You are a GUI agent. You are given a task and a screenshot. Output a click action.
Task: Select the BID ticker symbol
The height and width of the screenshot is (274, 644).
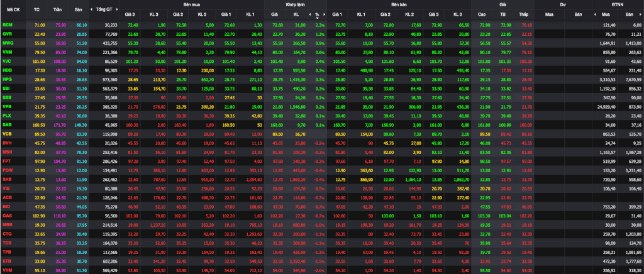click(x=6, y=206)
